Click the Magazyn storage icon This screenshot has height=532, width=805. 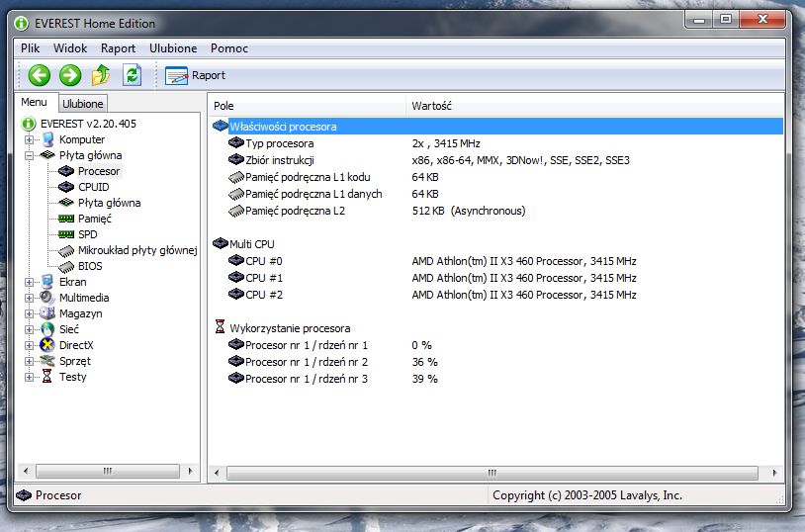(x=47, y=313)
